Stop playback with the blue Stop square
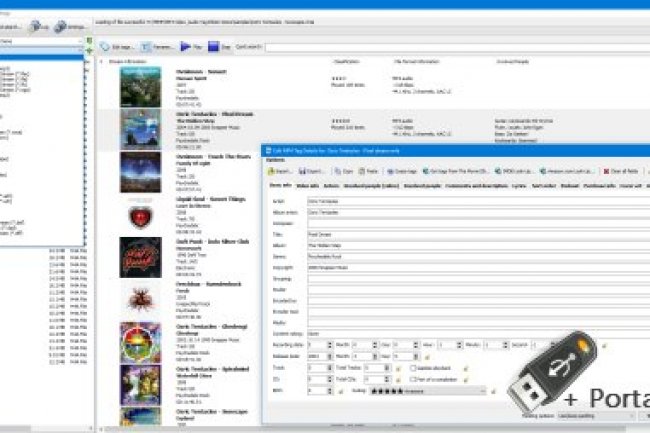650x433 pixels. point(213,47)
